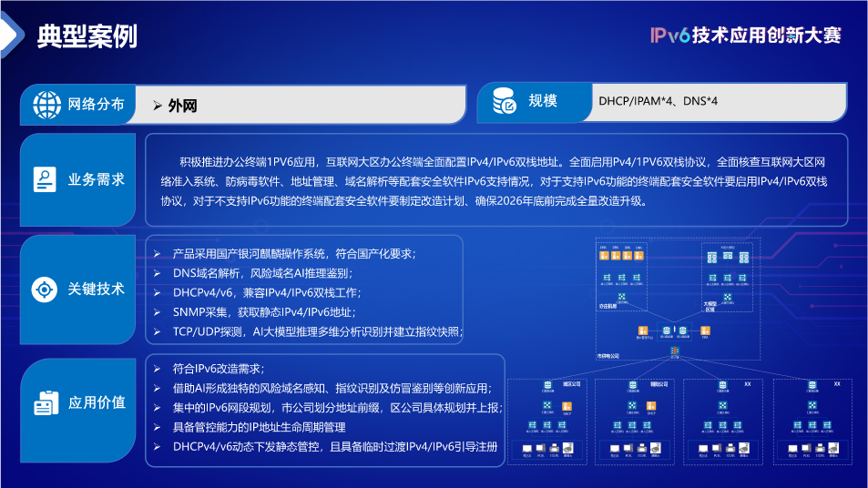Click the 规模 section label
Image resolution: width=868 pixels, height=488 pixels.
543,101
